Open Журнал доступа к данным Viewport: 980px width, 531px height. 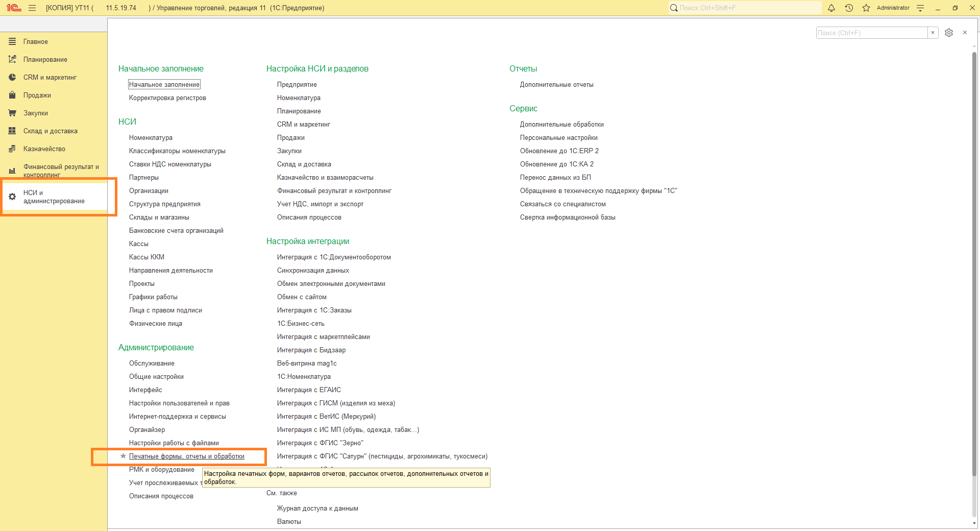(317, 508)
